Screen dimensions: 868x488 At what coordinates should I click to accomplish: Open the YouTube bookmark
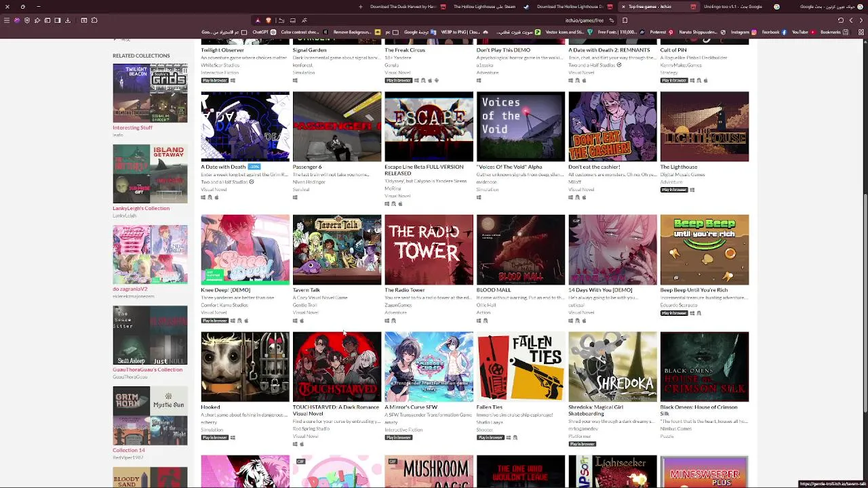coord(804,32)
